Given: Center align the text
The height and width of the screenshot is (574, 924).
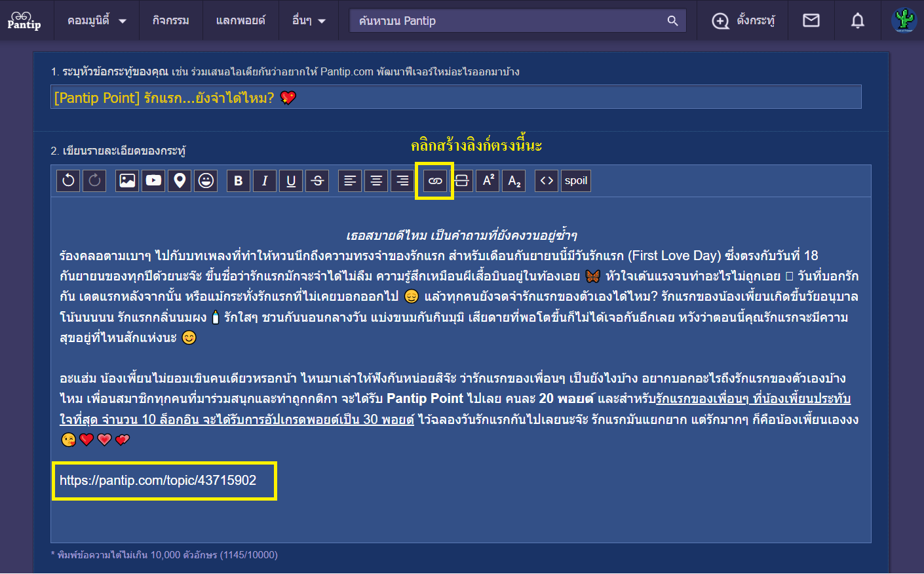Looking at the screenshot, I should pos(376,181).
